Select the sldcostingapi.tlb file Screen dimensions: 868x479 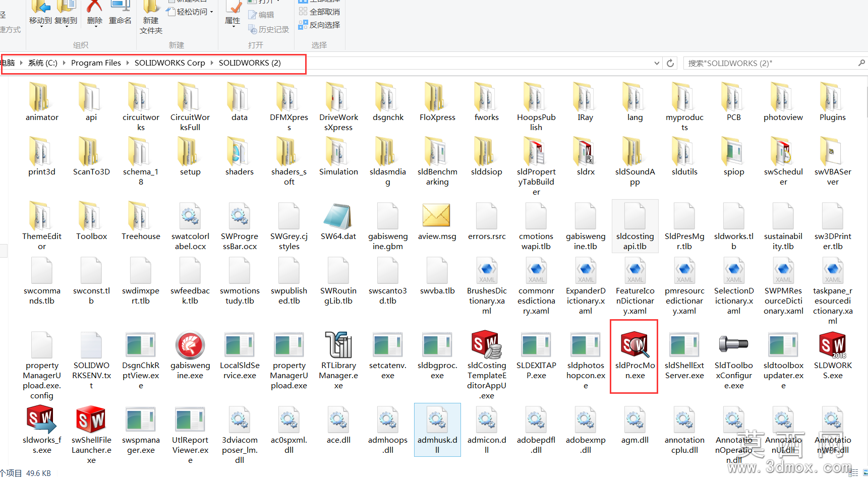pos(635,226)
